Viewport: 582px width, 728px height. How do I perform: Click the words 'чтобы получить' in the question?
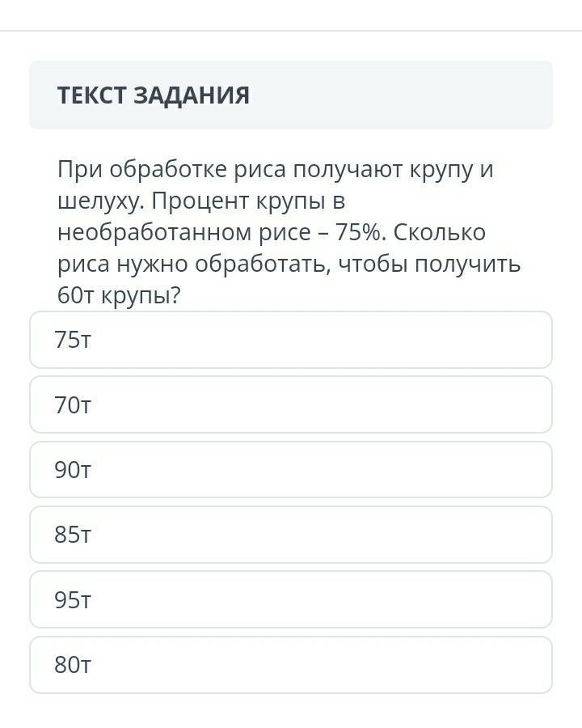(429, 265)
